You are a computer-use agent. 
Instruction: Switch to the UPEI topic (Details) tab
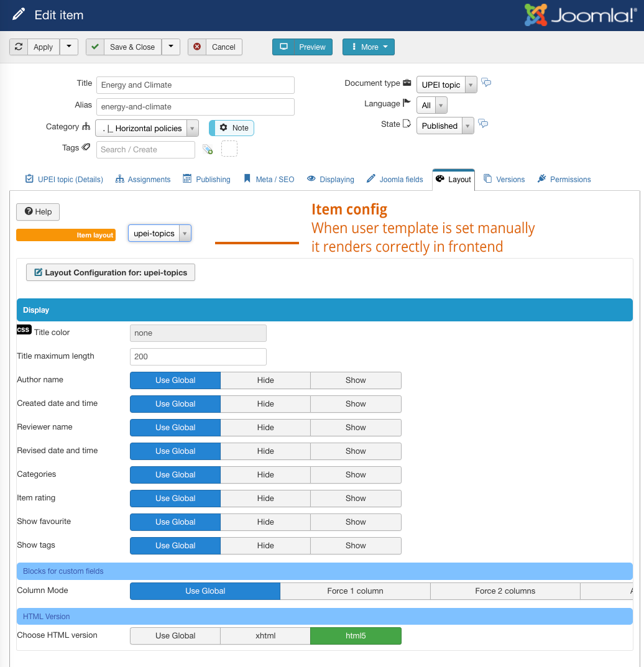tap(64, 180)
